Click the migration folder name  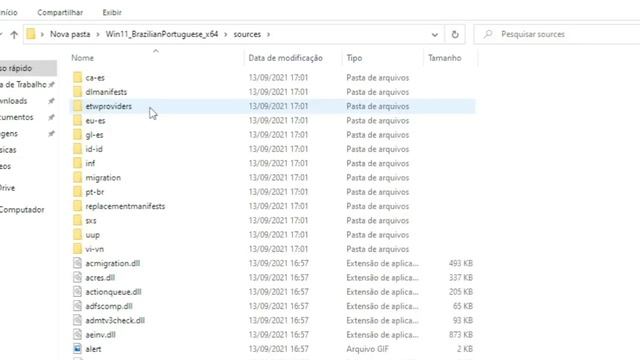pyautogui.click(x=103, y=178)
